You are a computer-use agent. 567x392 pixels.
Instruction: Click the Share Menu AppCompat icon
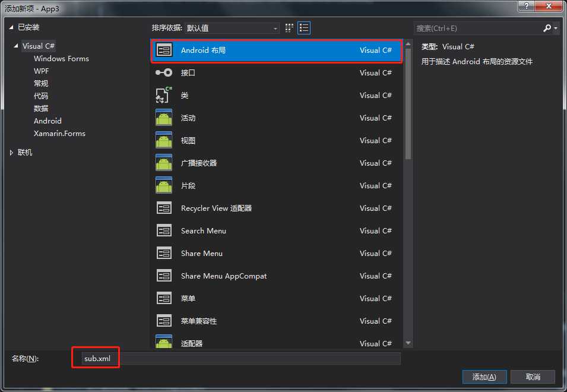(x=164, y=276)
